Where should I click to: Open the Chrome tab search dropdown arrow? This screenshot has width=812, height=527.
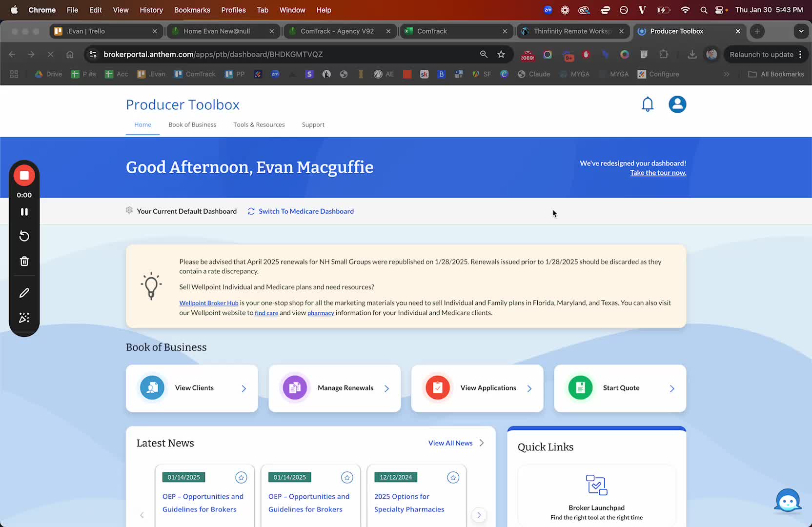(x=801, y=31)
